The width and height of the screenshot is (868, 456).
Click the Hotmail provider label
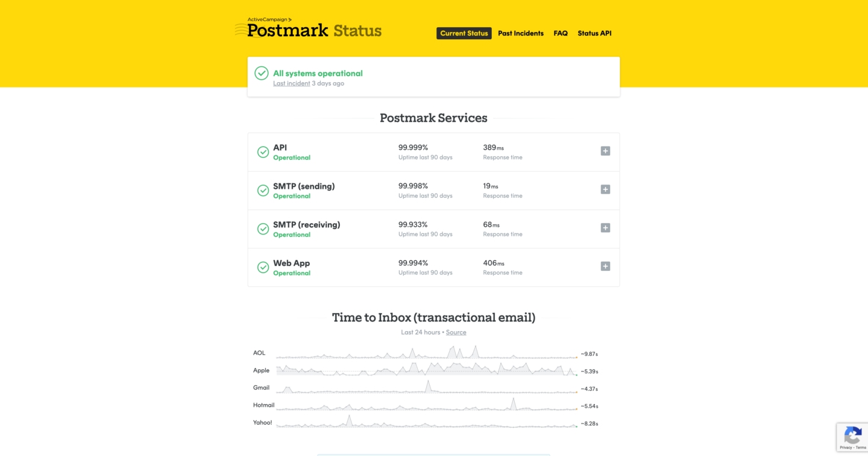[x=263, y=405]
